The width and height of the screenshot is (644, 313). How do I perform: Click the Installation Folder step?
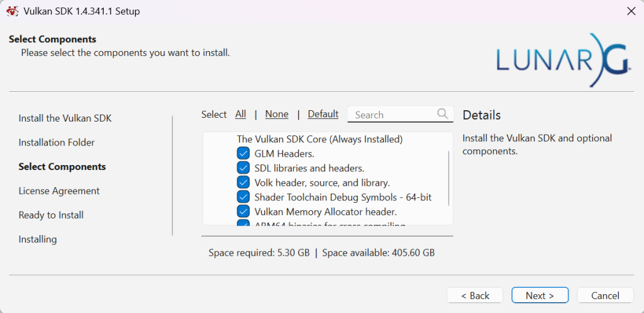[x=57, y=142]
